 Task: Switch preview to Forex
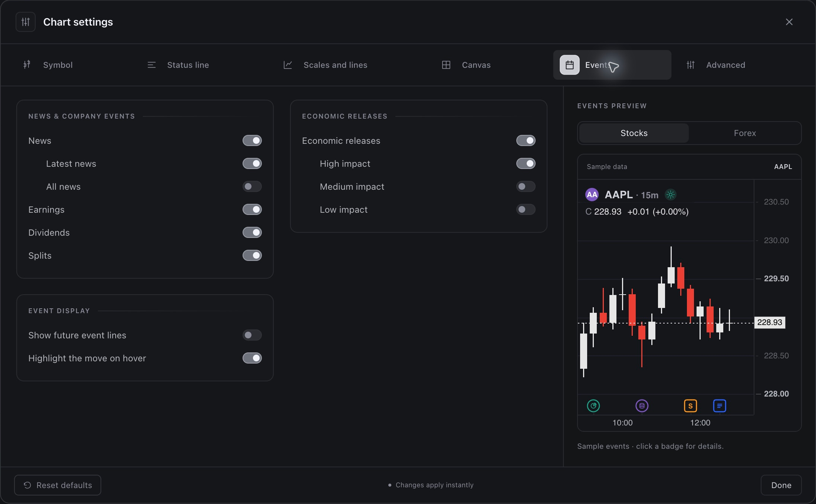pyautogui.click(x=745, y=133)
